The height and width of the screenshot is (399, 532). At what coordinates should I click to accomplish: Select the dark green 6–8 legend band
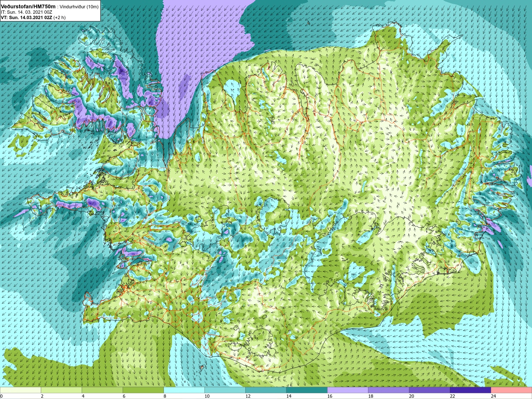point(143,390)
